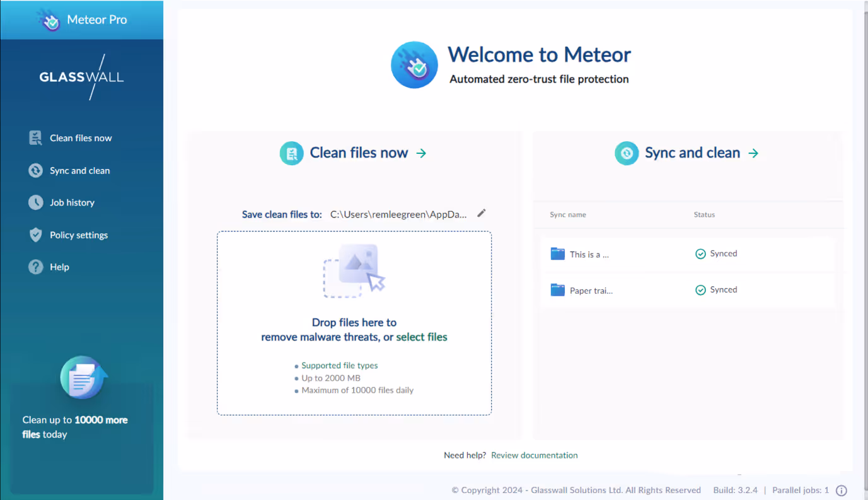Image resolution: width=868 pixels, height=500 pixels.
Task: Click the Policy settings shield icon
Action: click(36, 235)
